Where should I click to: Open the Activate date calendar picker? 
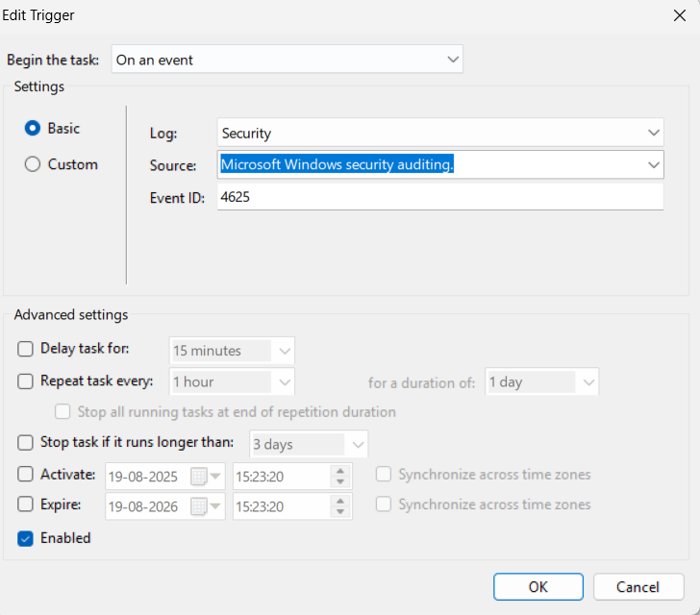(199, 476)
